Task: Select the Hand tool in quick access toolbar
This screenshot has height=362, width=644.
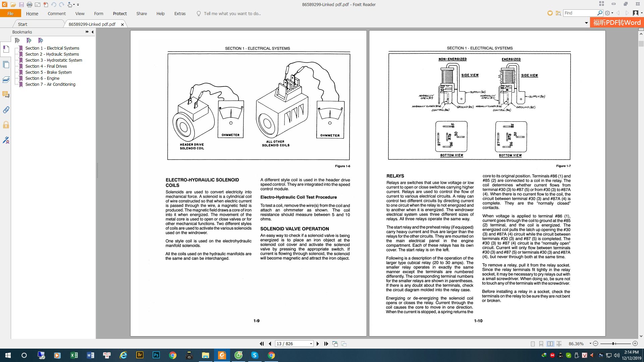Action: click(70, 4)
